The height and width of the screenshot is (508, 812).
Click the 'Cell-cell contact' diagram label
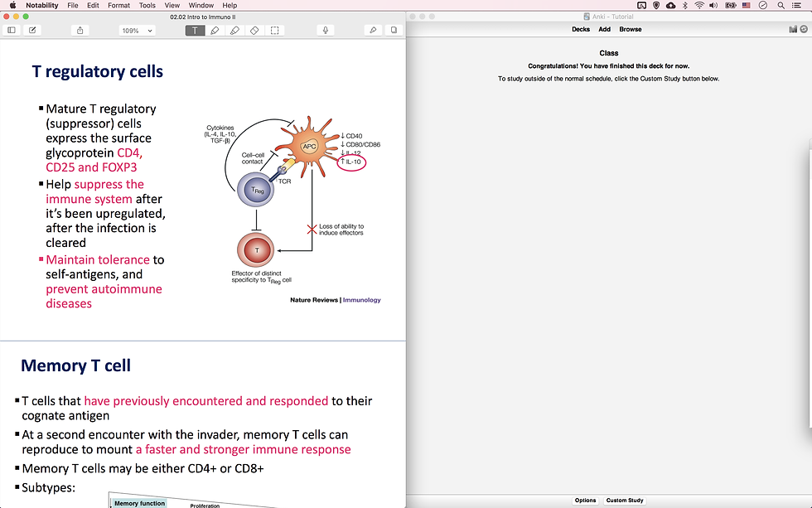click(253, 158)
